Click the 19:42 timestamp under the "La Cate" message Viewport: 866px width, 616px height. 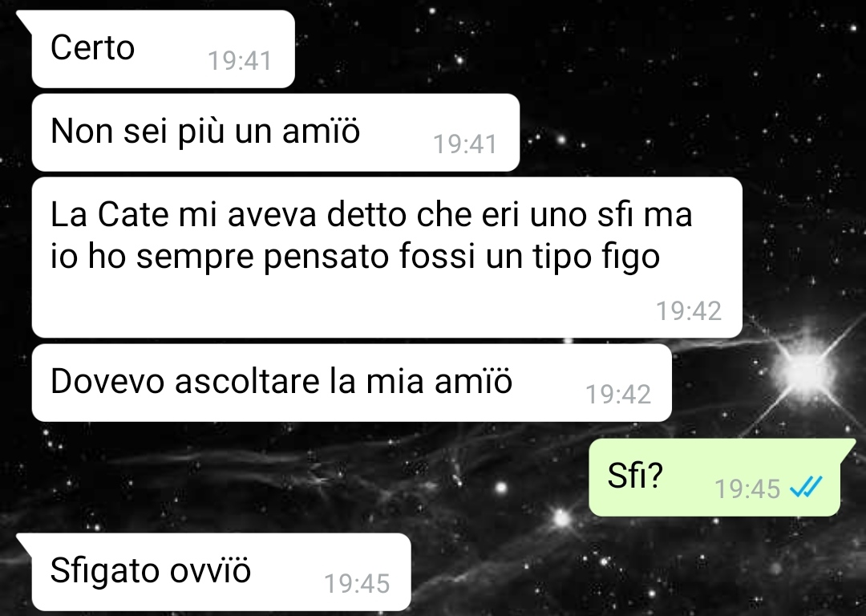689,311
